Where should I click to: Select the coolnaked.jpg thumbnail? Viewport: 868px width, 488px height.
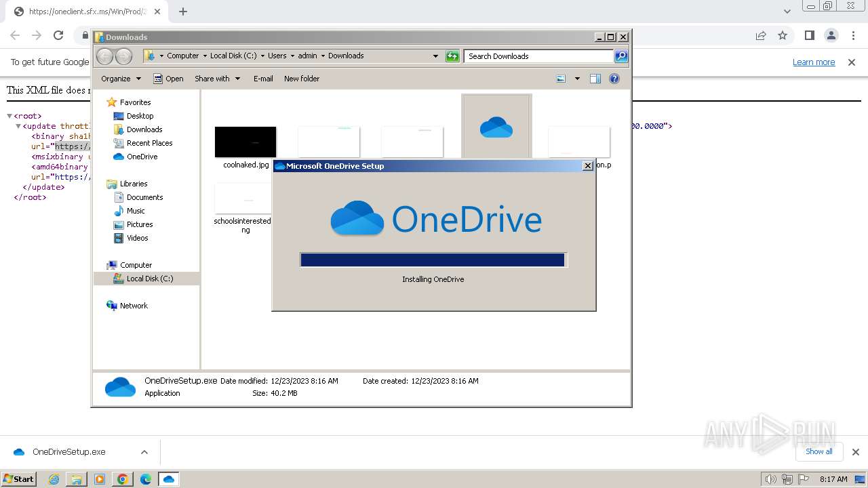tap(245, 142)
